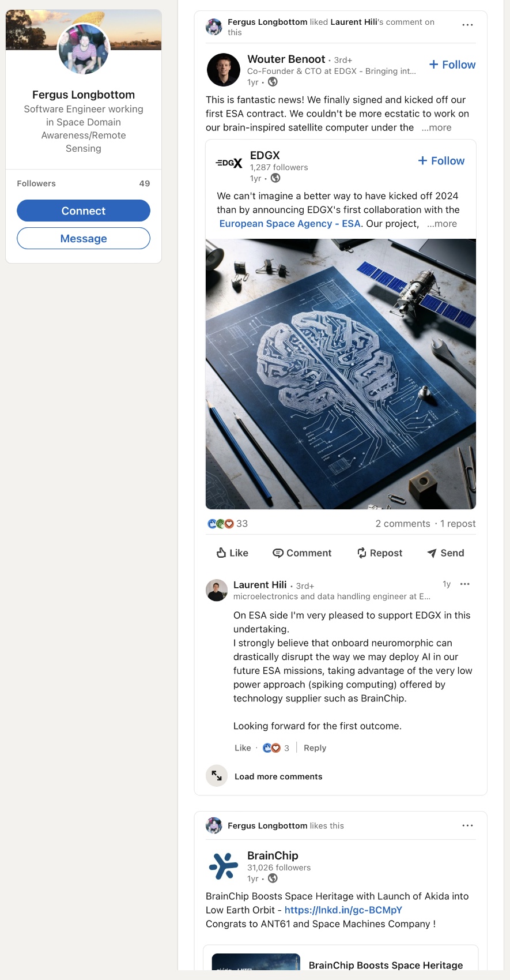This screenshot has height=980, width=510.
Task: Click the Send paper plane icon
Action: (432, 553)
